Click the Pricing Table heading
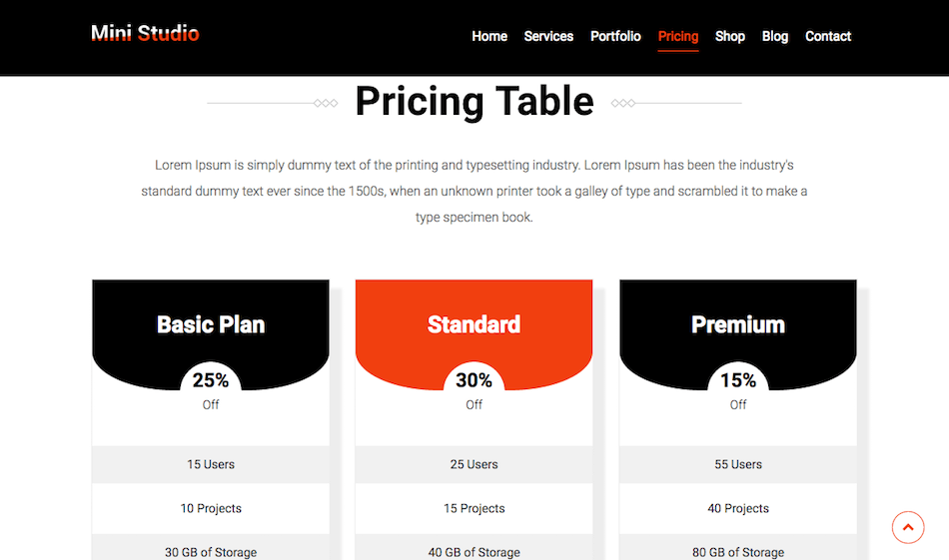 pyautogui.click(x=474, y=101)
